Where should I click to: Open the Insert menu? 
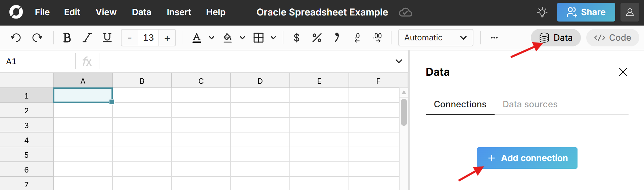point(179,12)
